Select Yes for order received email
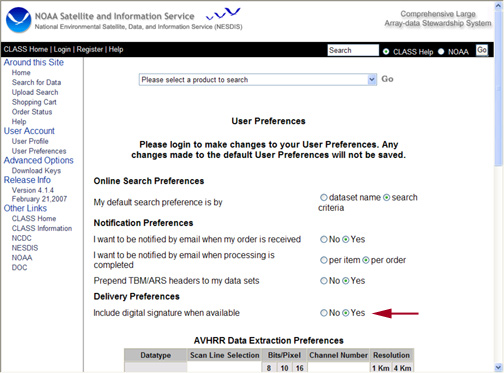Image resolution: width=504 pixels, height=373 pixels. 346,239
